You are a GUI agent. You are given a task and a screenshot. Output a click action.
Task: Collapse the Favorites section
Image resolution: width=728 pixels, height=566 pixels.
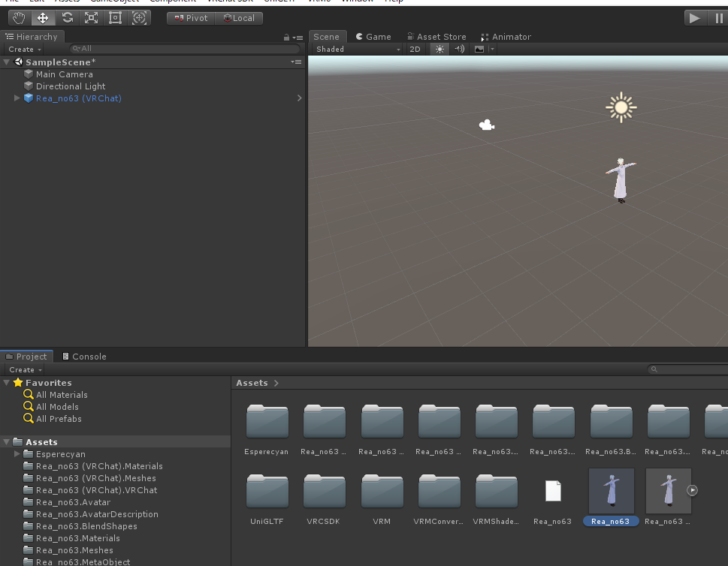[x=7, y=383]
